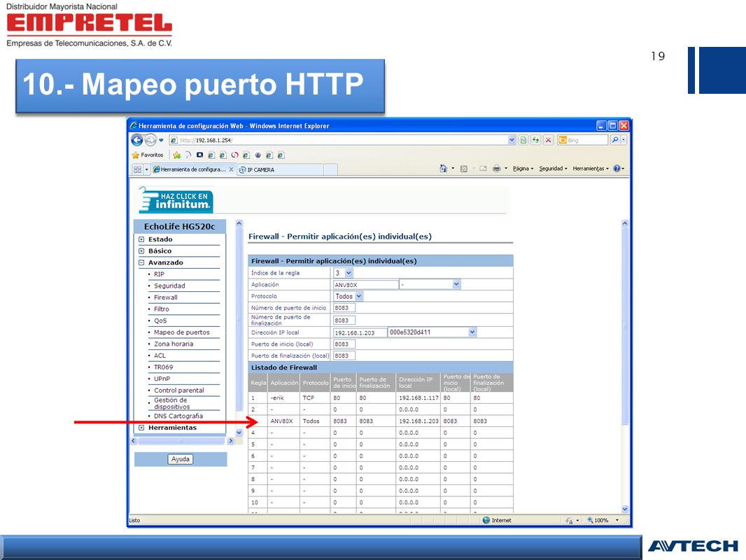Screen dimensions: 746x560
Task: Open the Favoritos star button
Action: (x=148, y=155)
